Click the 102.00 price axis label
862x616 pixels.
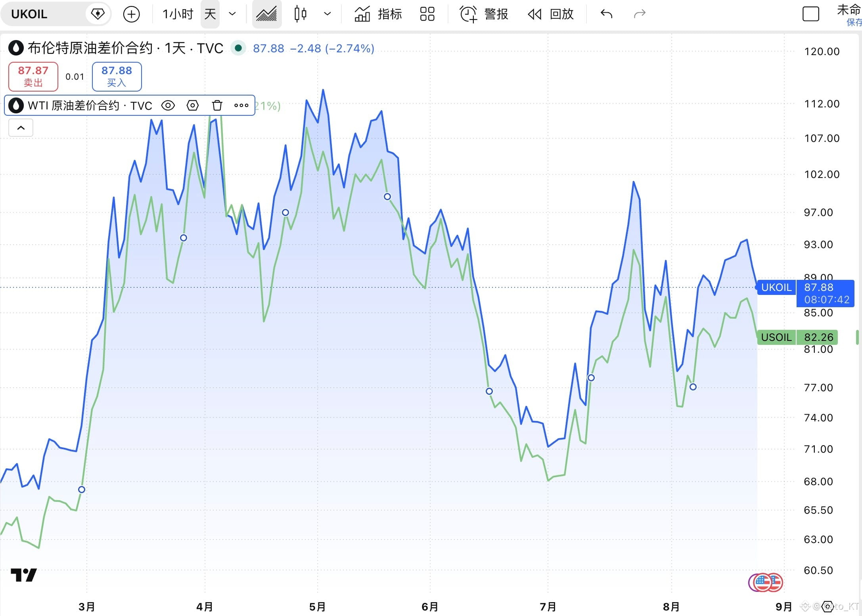(x=822, y=174)
